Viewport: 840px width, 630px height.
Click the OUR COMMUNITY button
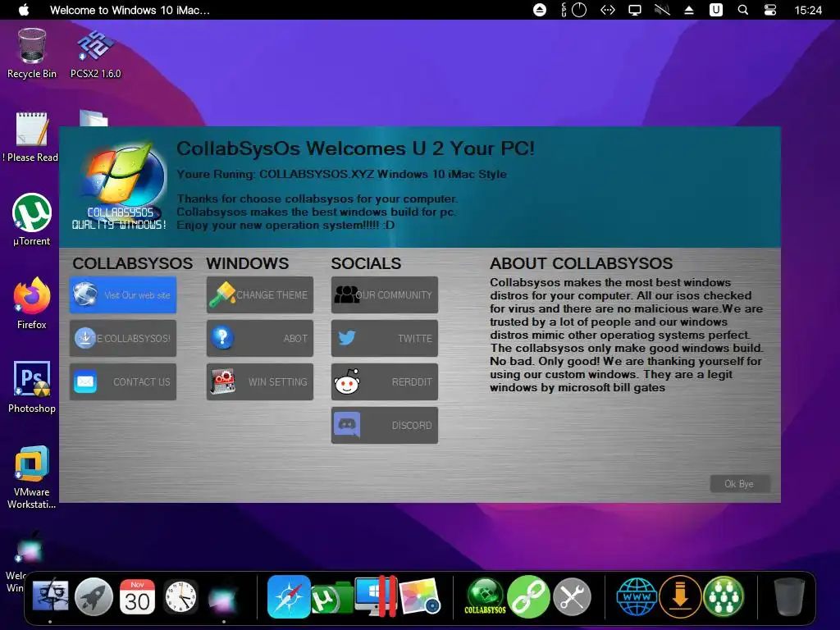[x=385, y=294]
